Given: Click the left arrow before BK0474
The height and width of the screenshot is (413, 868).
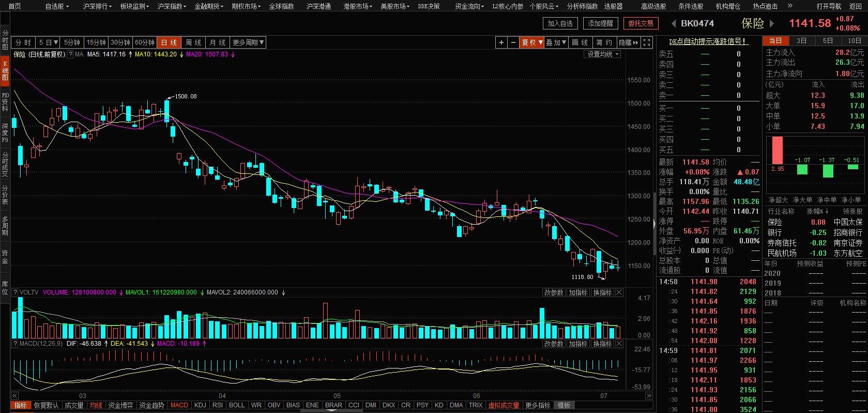Looking at the screenshot, I should (674, 23).
